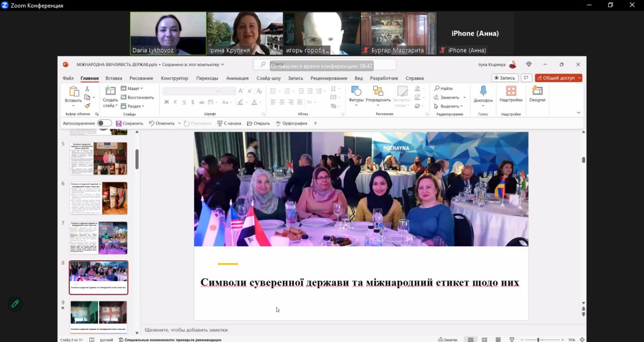
Task: Open the font name combo box
Action: tap(191, 91)
